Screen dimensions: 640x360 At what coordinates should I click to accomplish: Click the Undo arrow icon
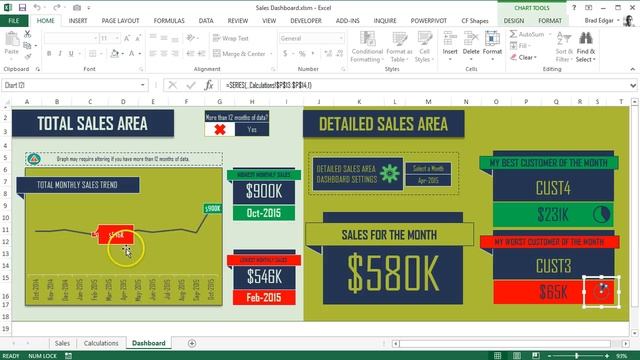point(37,7)
